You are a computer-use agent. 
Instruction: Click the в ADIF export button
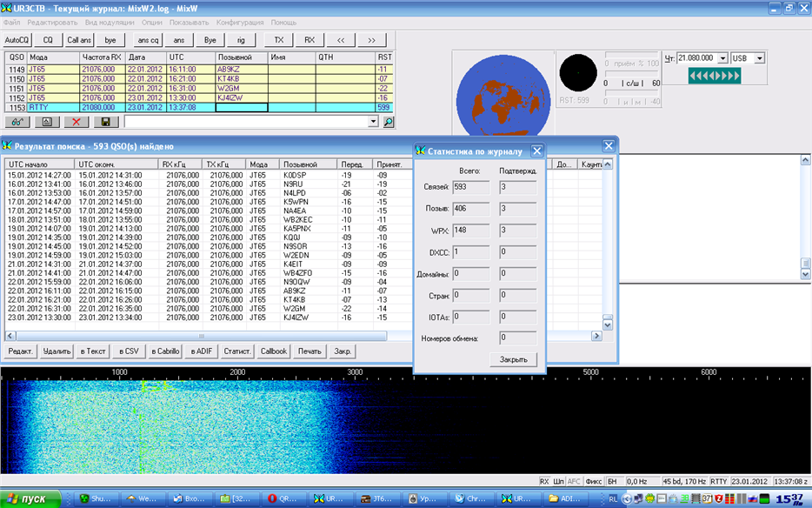click(x=202, y=351)
